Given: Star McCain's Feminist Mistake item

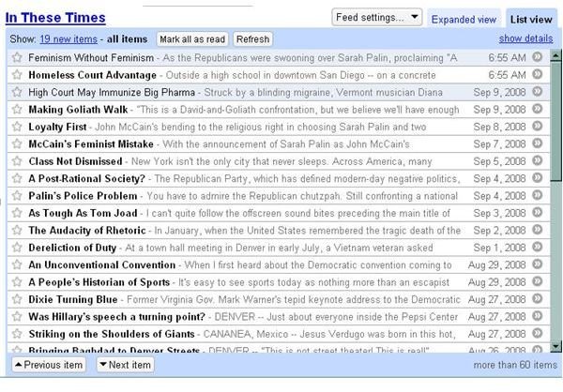Looking at the screenshot, I should pos(17,143).
